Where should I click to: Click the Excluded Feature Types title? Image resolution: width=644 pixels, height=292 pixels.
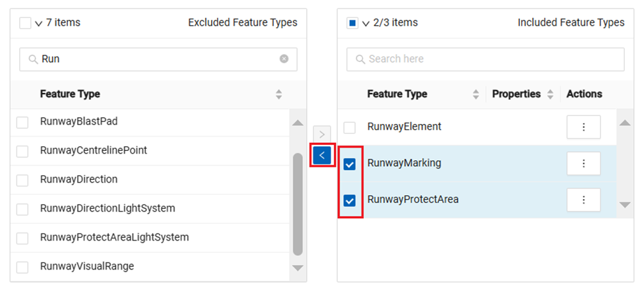pyautogui.click(x=243, y=22)
